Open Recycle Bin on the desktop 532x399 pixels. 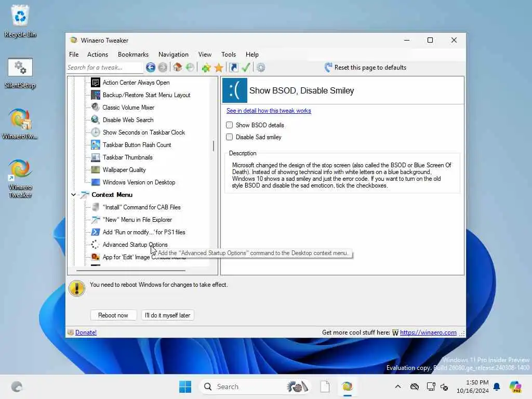click(20, 21)
